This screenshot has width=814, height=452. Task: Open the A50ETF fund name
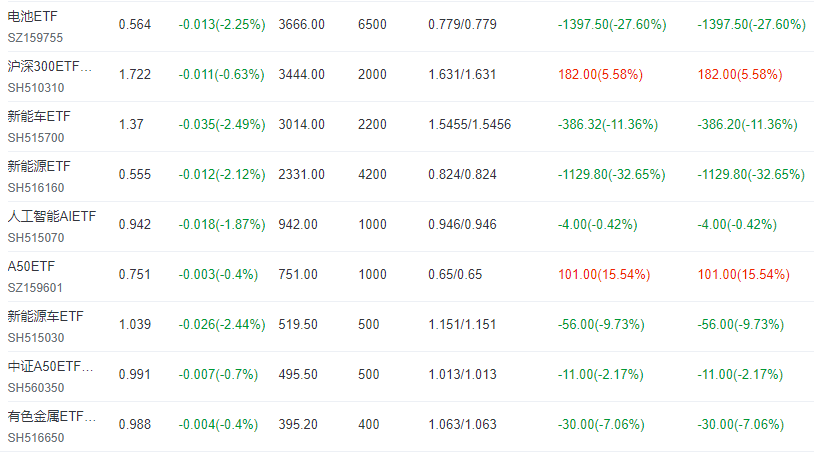(x=31, y=266)
